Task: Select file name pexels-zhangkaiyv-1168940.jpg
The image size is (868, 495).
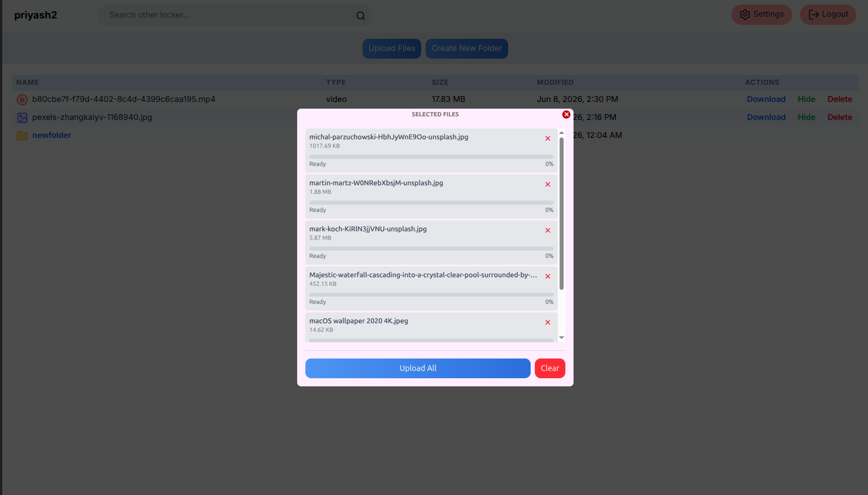Action: click(x=92, y=117)
